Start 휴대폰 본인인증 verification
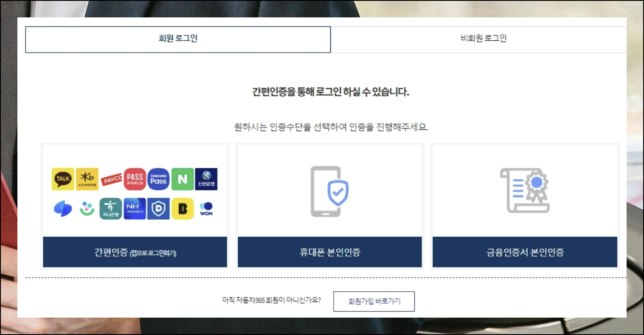644x335 pixels. 330,252
